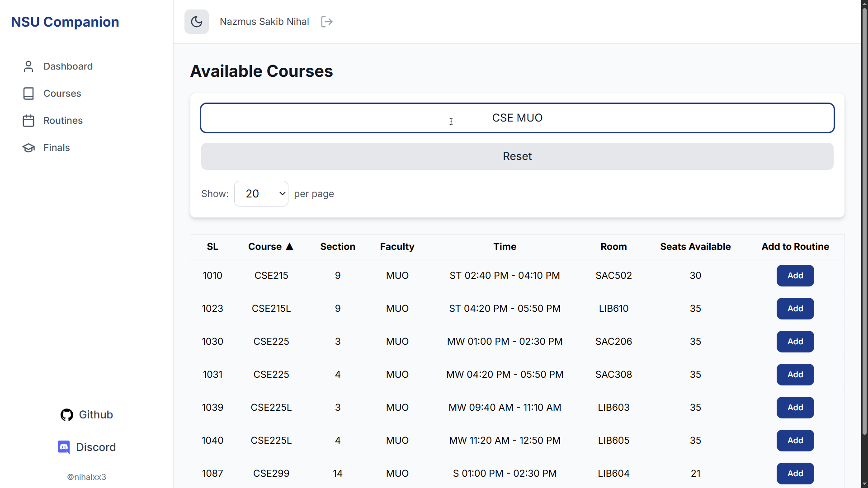Open the Github link icon
This screenshot has width=868, height=488.
(67, 415)
